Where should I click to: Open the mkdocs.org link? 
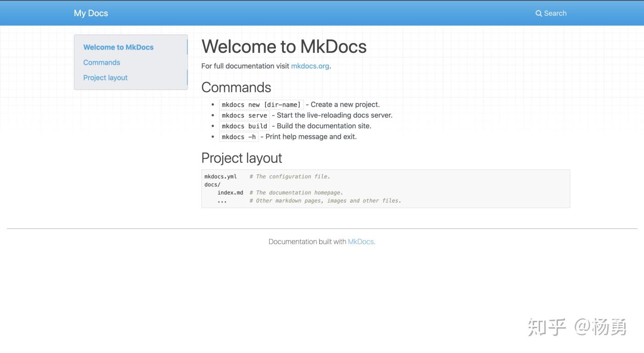pyautogui.click(x=310, y=66)
